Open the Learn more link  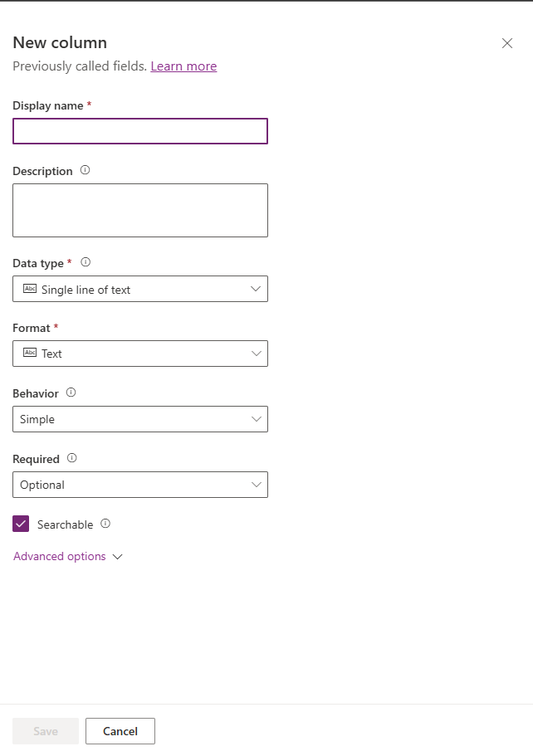(183, 66)
